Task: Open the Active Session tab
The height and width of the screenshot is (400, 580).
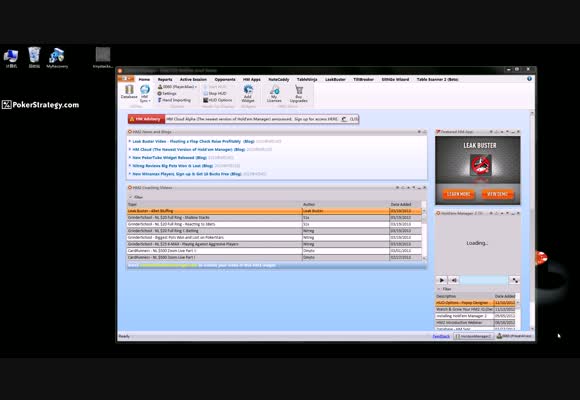Action: pyautogui.click(x=193, y=80)
